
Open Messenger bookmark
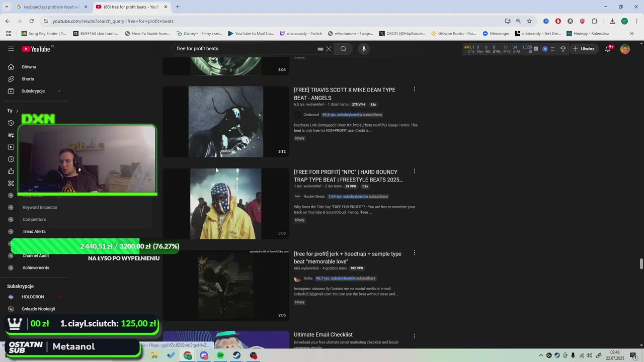click(x=496, y=34)
